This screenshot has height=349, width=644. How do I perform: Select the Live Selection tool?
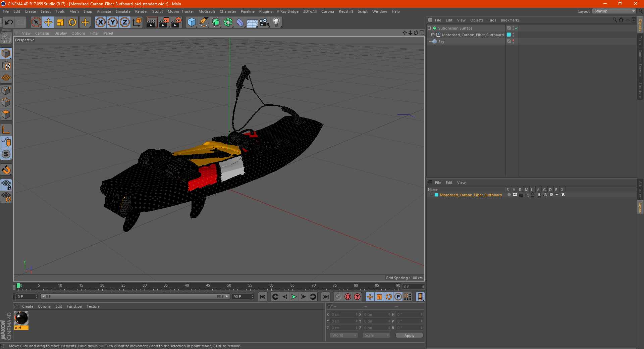point(36,22)
